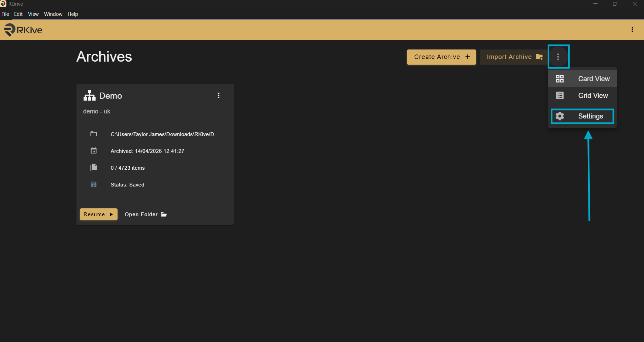Open the Help menu
This screenshot has width=644, height=342.
point(73,14)
